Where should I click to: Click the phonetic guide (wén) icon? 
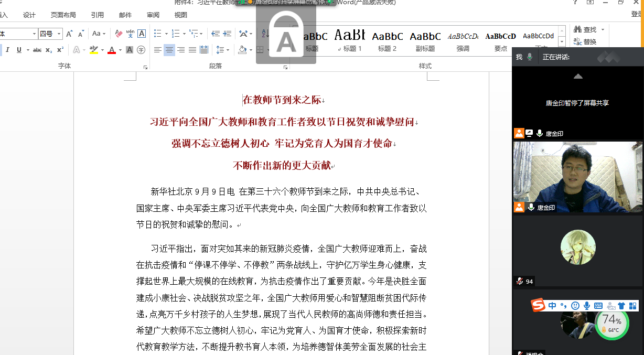point(130,34)
